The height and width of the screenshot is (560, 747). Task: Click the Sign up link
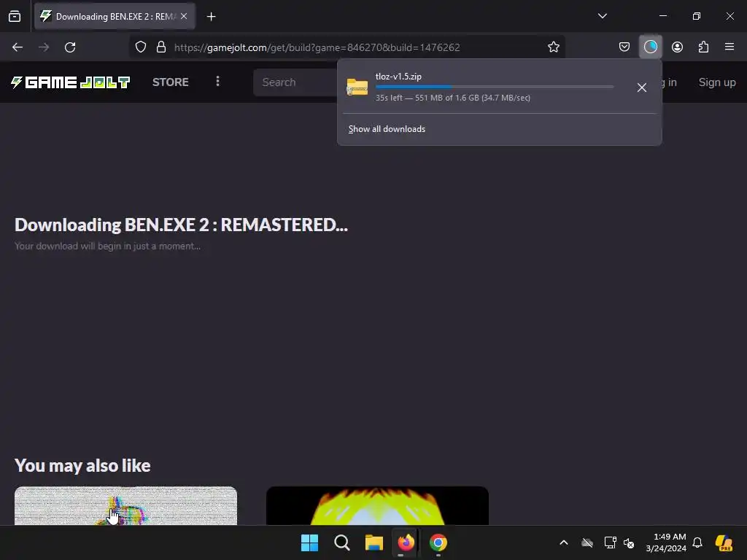coord(717,82)
